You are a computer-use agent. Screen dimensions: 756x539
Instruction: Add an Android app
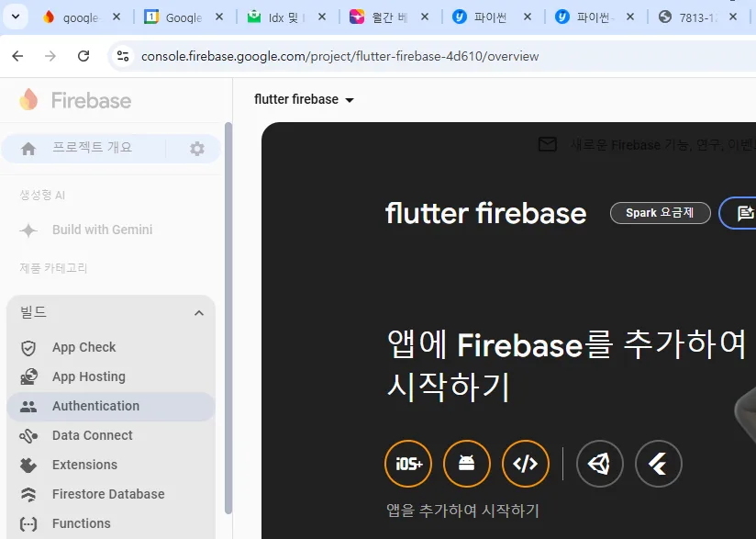[467, 464]
